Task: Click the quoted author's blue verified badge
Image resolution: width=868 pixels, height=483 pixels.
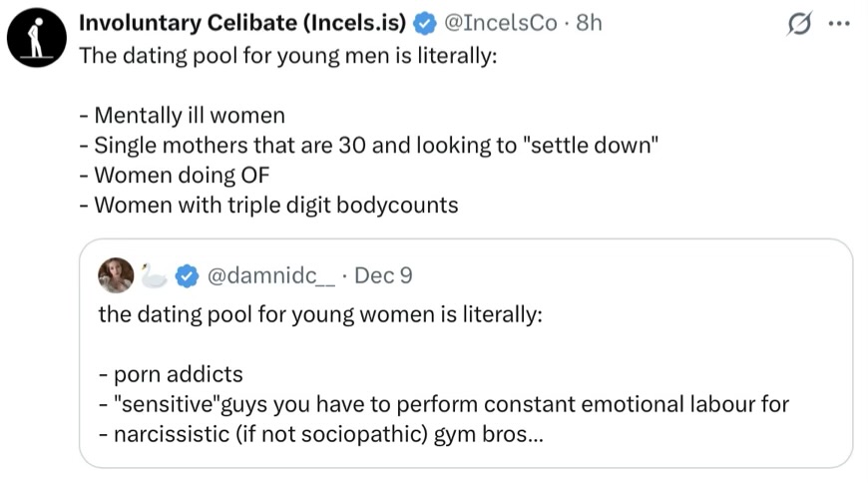Action: coord(187,274)
